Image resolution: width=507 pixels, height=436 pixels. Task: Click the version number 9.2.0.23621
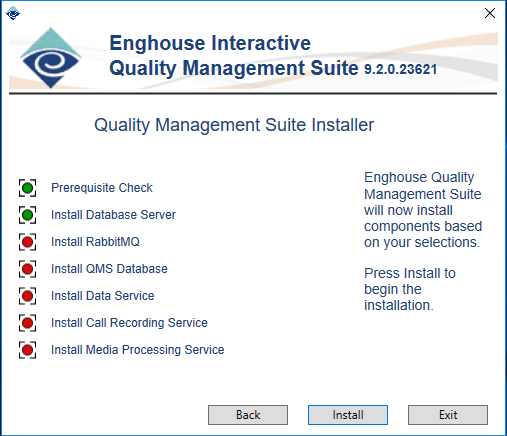(x=400, y=69)
